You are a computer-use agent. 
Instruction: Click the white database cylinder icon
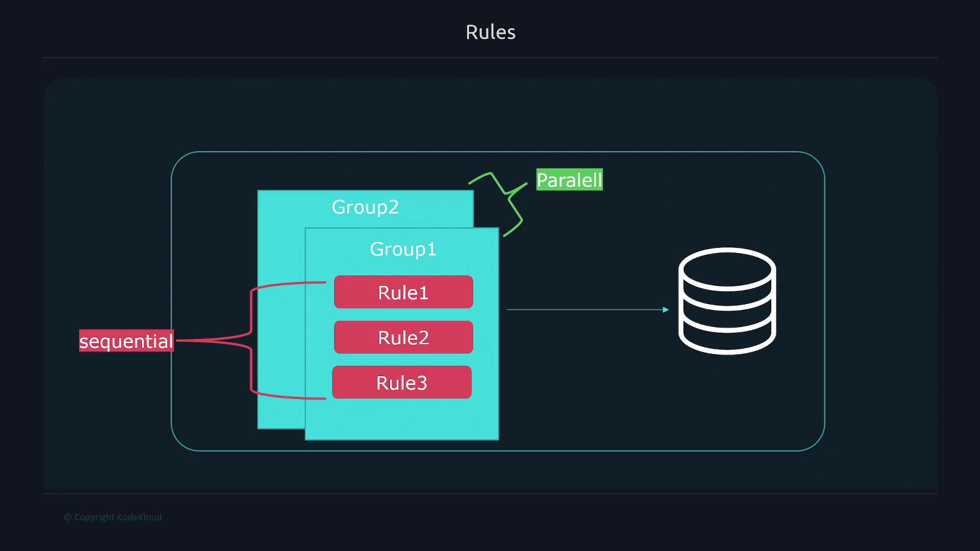727,301
